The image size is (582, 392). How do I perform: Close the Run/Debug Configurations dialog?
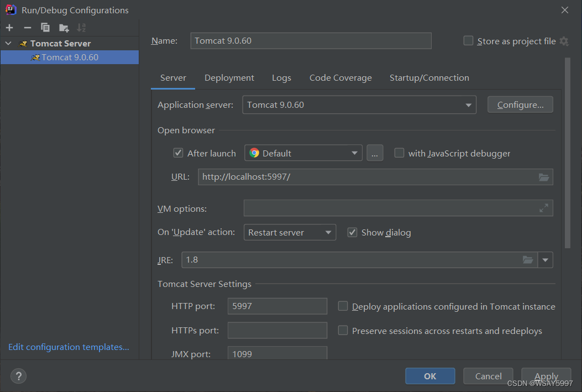point(564,10)
